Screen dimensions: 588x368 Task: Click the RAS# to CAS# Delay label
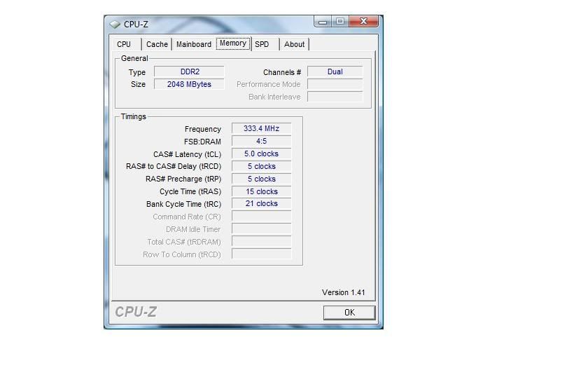(174, 166)
